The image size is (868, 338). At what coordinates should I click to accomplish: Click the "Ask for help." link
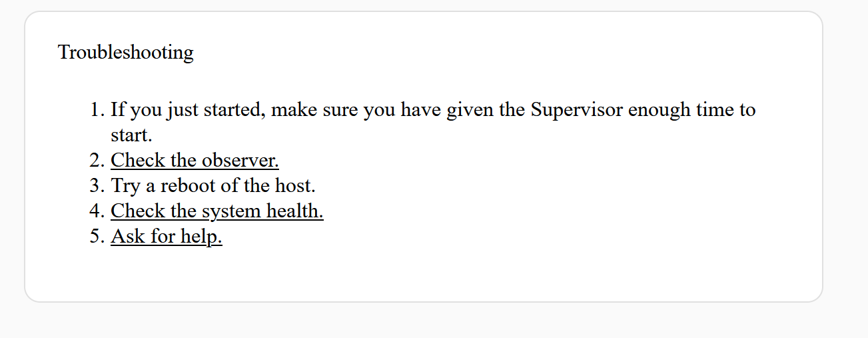pos(167,237)
